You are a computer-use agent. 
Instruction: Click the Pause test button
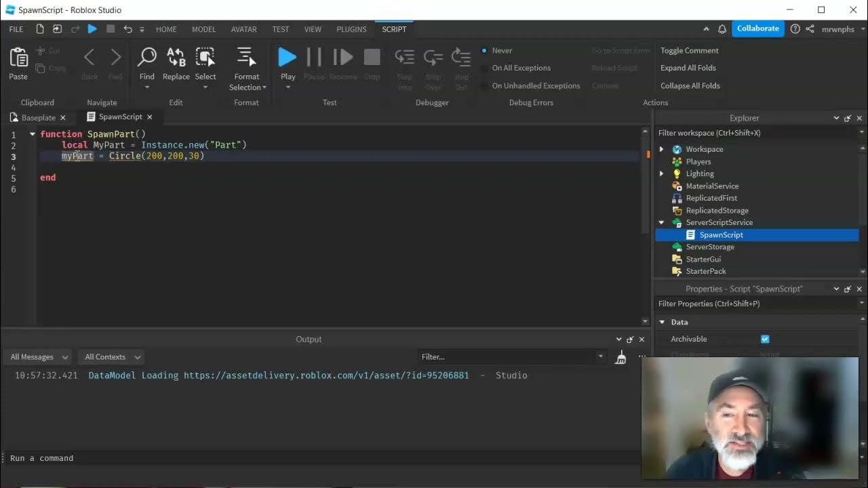pyautogui.click(x=314, y=58)
